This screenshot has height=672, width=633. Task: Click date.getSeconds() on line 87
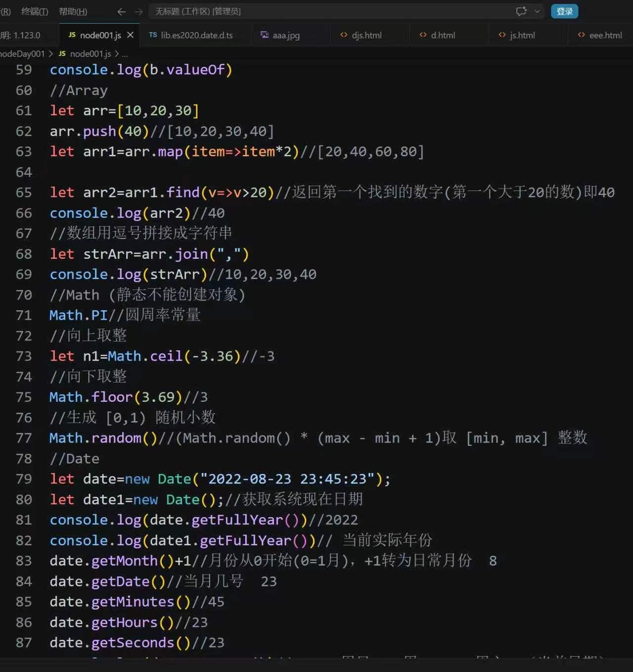120,643
